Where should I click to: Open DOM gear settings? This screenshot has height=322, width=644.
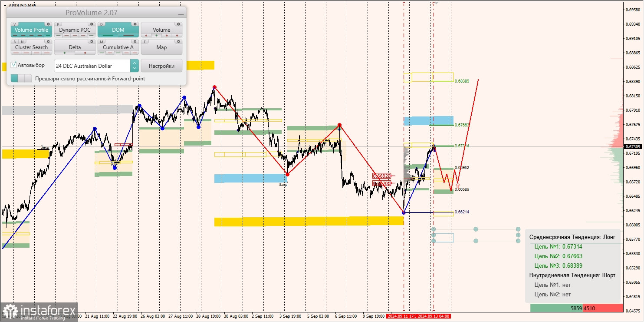[135, 24]
